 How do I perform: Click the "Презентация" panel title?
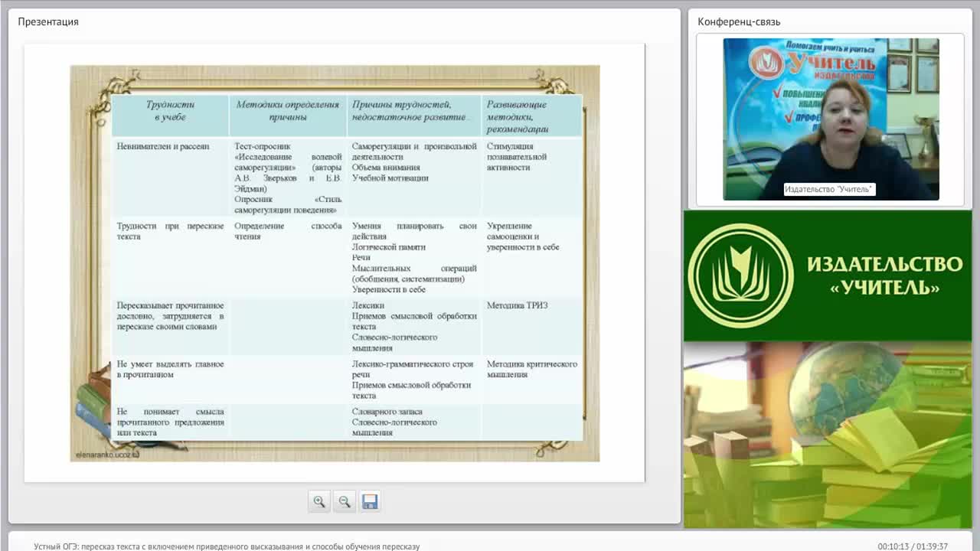(x=48, y=21)
